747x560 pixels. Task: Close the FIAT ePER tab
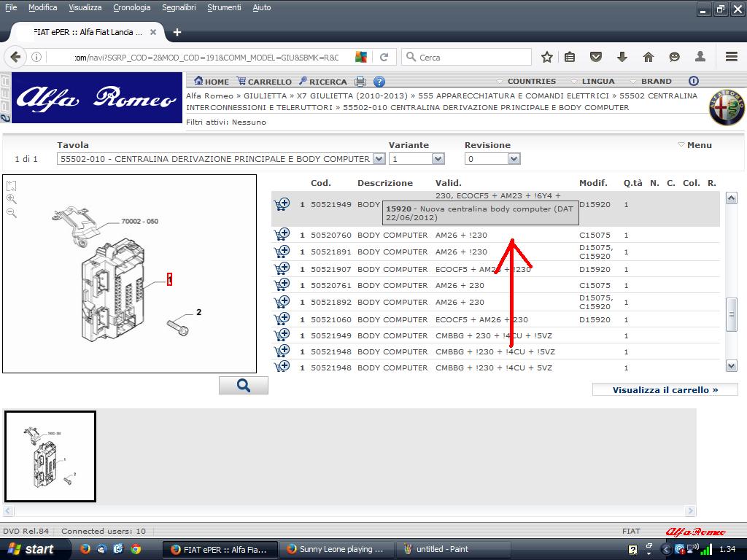pyautogui.click(x=153, y=32)
